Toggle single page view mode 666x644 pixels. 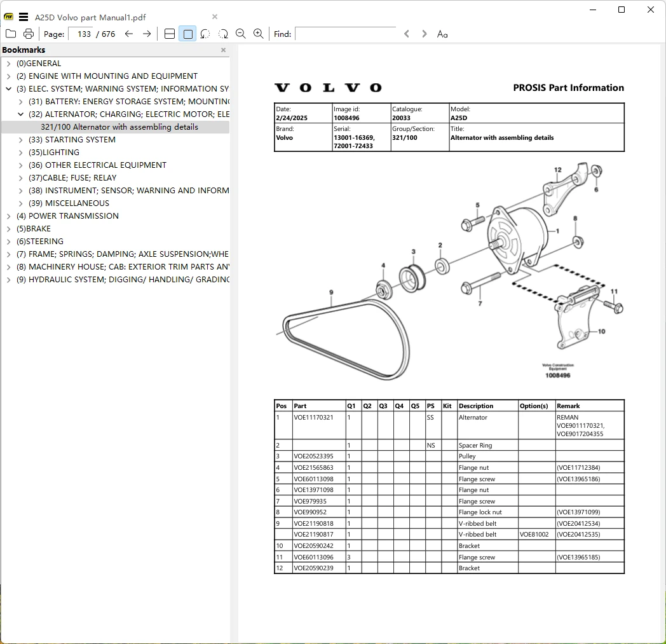tap(187, 34)
